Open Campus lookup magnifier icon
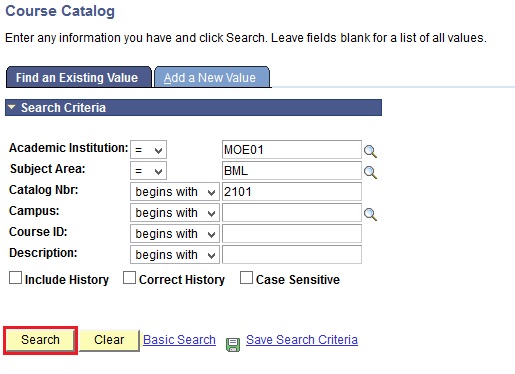The width and height of the screenshot is (515, 374). 370,214
